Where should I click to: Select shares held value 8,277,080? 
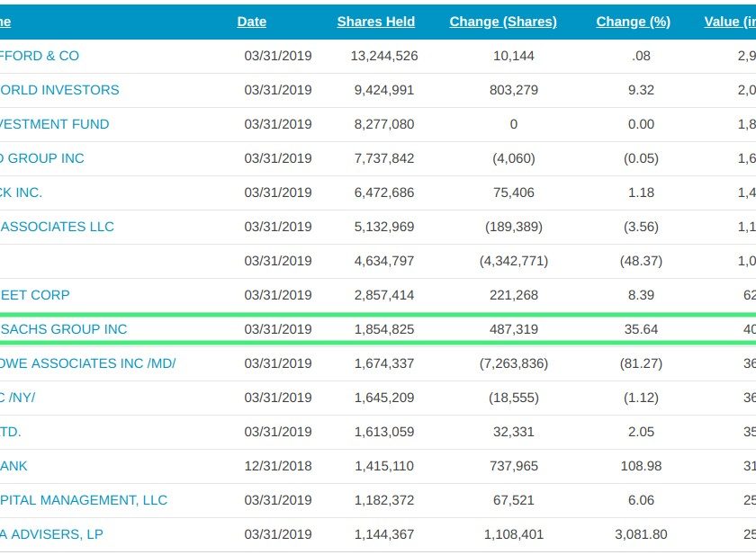384,124
